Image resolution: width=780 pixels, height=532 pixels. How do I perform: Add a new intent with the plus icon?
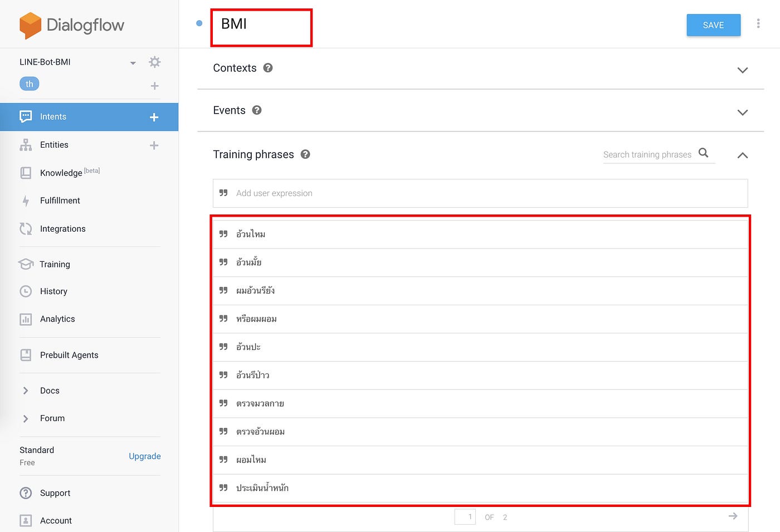click(154, 116)
